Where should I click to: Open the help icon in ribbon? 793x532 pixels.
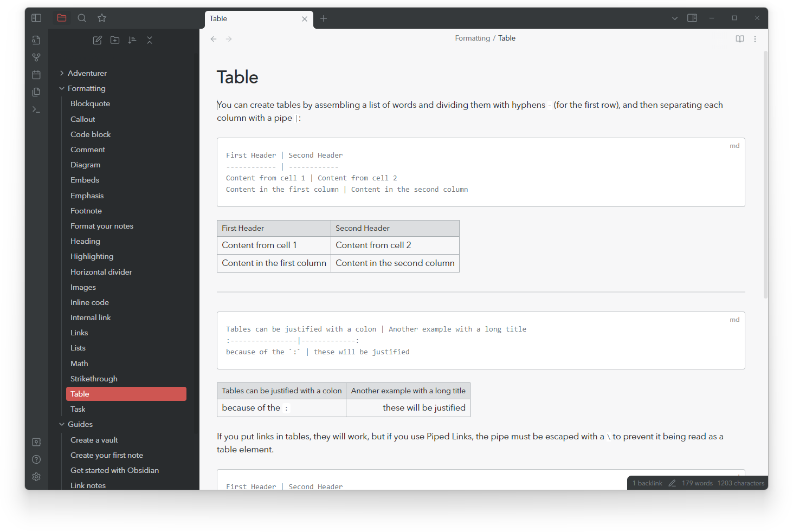36,459
